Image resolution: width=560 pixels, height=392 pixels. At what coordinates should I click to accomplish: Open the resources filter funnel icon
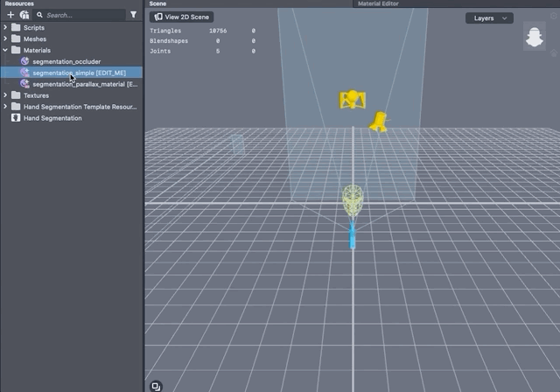[133, 15]
